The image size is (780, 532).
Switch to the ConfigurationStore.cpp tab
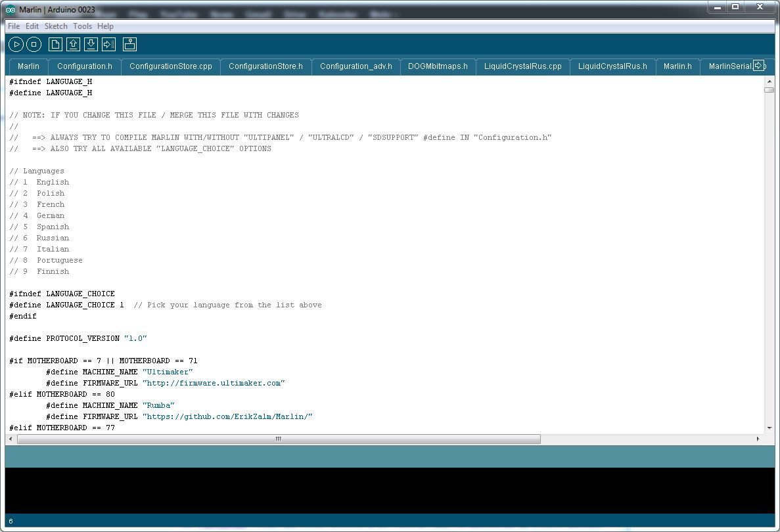click(171, 66)
